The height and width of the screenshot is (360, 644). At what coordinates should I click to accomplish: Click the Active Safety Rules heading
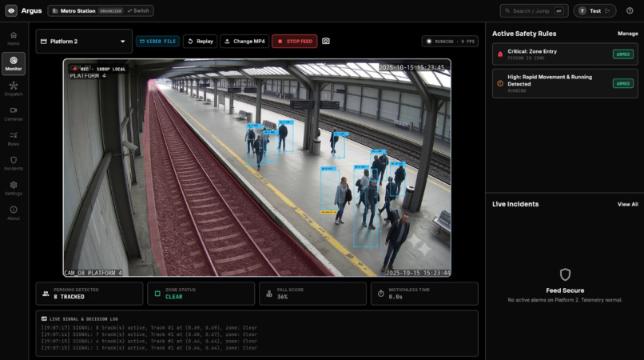point(524,34)
